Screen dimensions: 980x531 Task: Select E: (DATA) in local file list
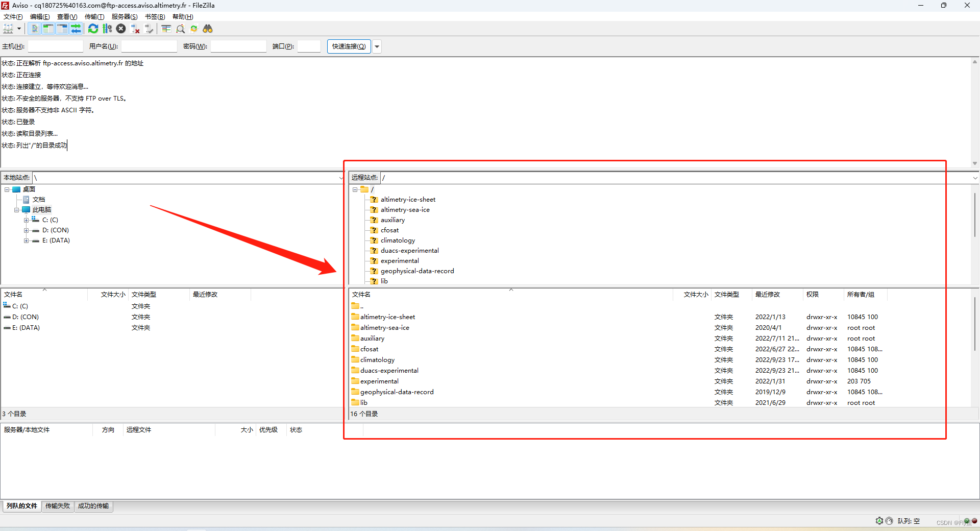[x=26, y=328]
